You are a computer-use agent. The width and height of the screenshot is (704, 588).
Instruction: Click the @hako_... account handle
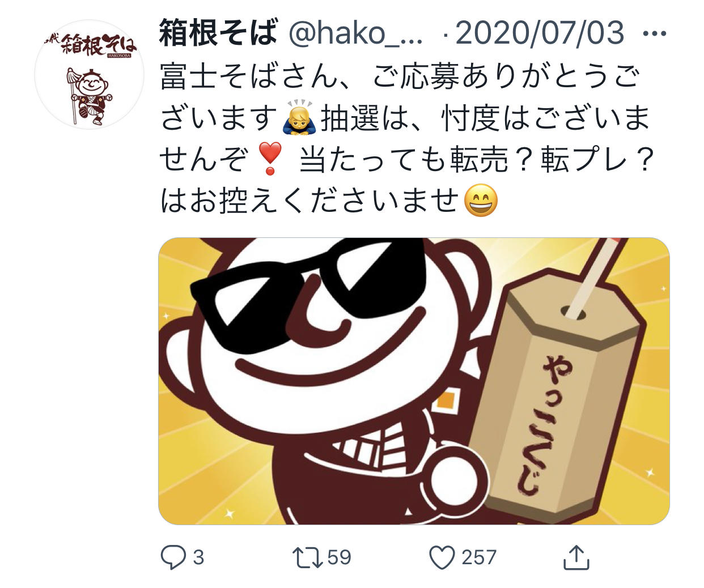(x=356, y=33)
